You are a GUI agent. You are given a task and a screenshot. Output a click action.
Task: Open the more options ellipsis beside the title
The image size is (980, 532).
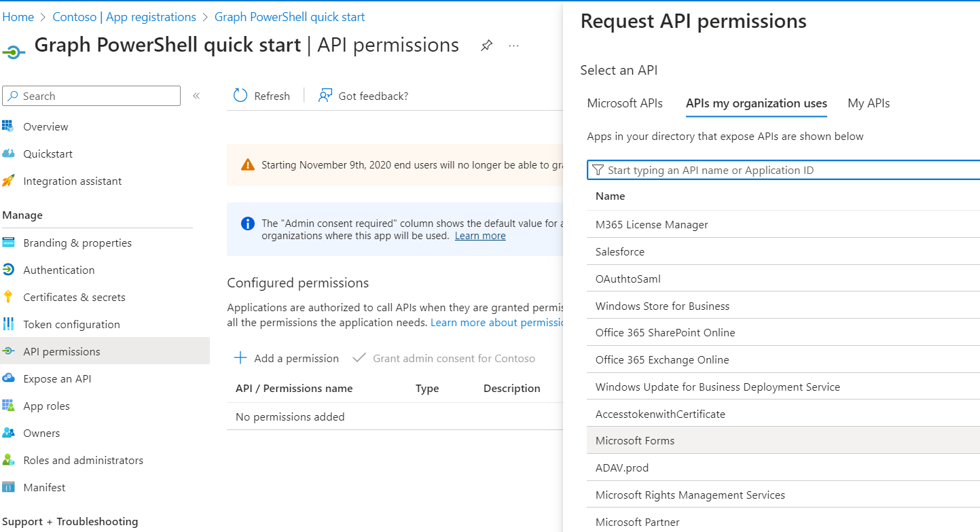click(513, 46)
